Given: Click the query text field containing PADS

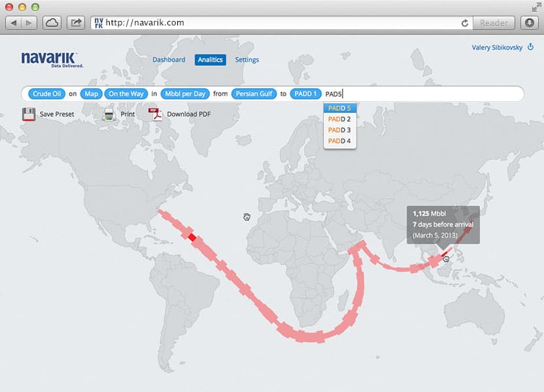Looking at the screenshot, I should point(425,94).
